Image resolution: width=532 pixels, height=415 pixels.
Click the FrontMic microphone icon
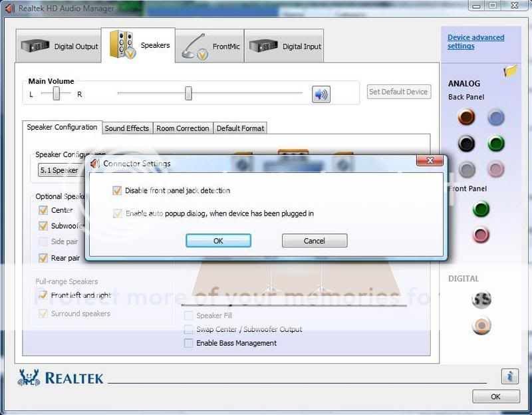[x=194, y=47]
